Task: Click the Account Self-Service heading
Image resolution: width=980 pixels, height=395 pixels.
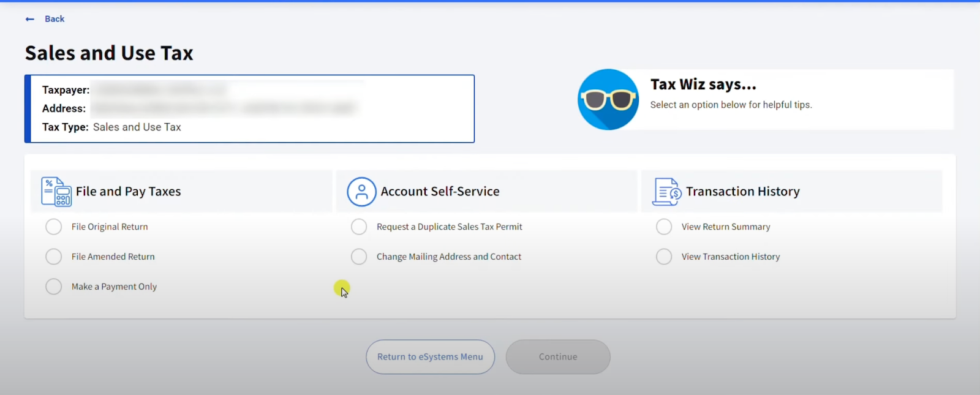Action: coord(440,192)
